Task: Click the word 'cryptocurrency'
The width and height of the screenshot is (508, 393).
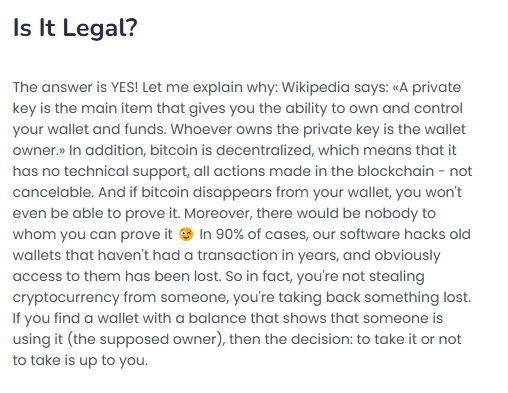Action: (66, 298)
